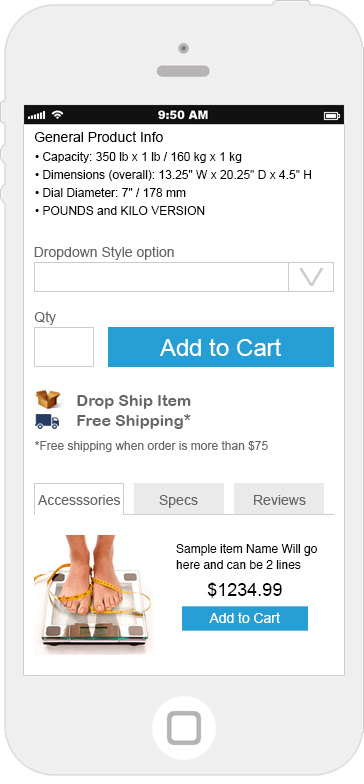Focus the Qty input box

(x=64, y=347)
